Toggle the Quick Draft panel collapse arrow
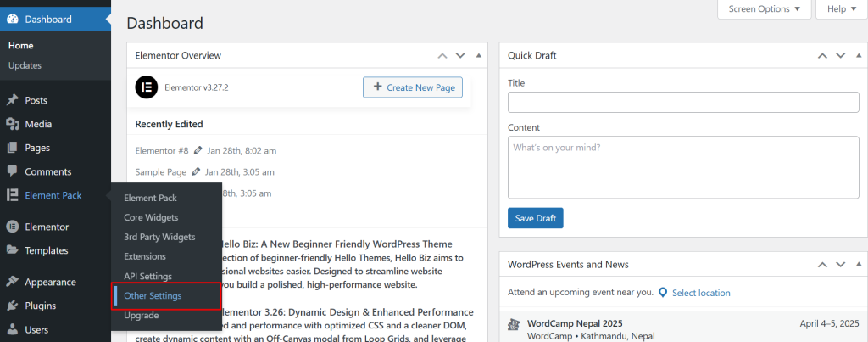This screenshot has height=342, width=868. pyautogui.click(x=858, y=56)
